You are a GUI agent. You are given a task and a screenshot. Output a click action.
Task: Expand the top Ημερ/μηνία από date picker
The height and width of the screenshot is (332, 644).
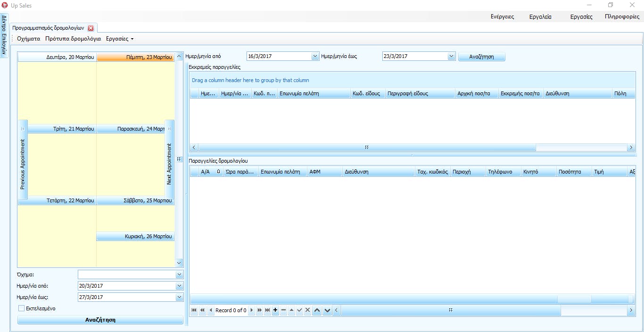(x=315, y=57)
